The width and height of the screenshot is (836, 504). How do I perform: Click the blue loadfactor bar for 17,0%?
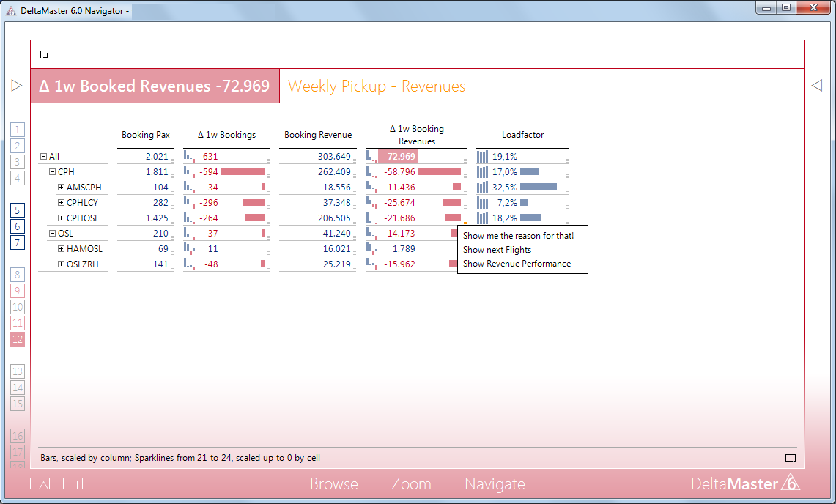[530, 171]
